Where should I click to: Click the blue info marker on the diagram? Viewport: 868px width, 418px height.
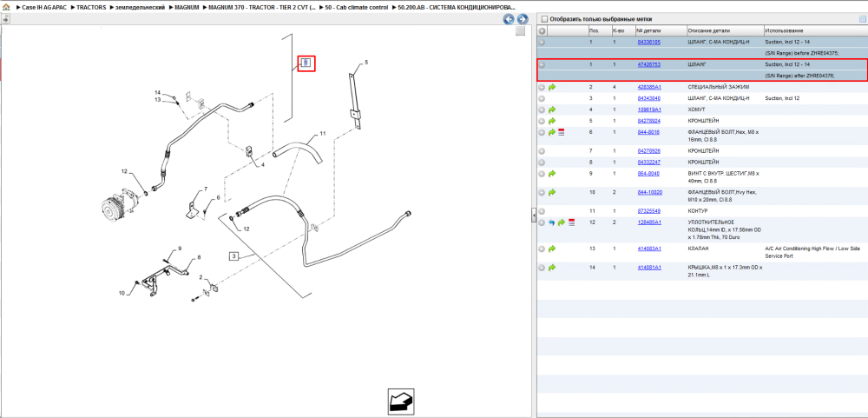tap(306, 63)
